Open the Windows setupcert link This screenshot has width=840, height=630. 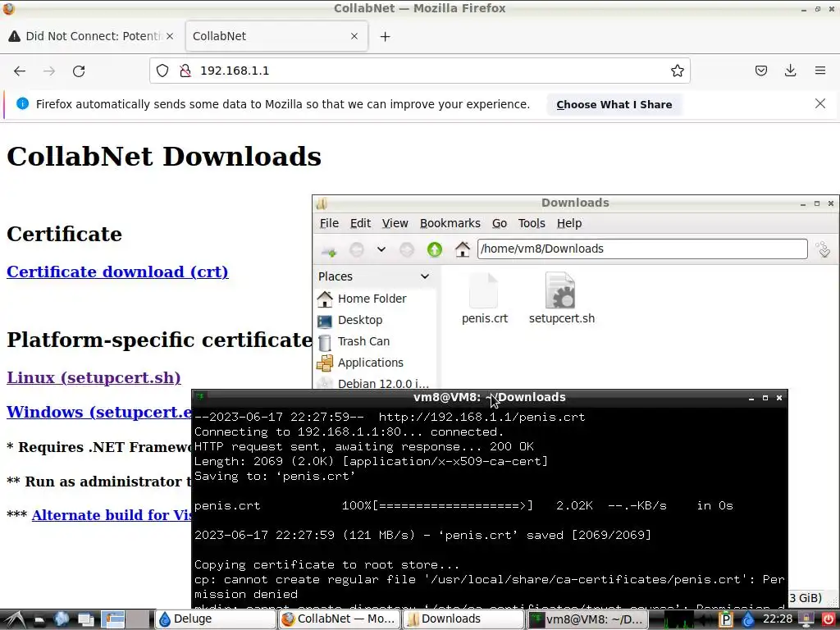pyautogui.click(x=99, y=412)
